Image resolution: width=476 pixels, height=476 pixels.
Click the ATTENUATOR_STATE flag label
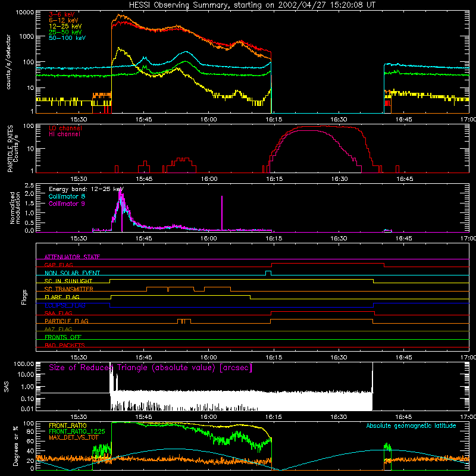click(x=72, y=257)
